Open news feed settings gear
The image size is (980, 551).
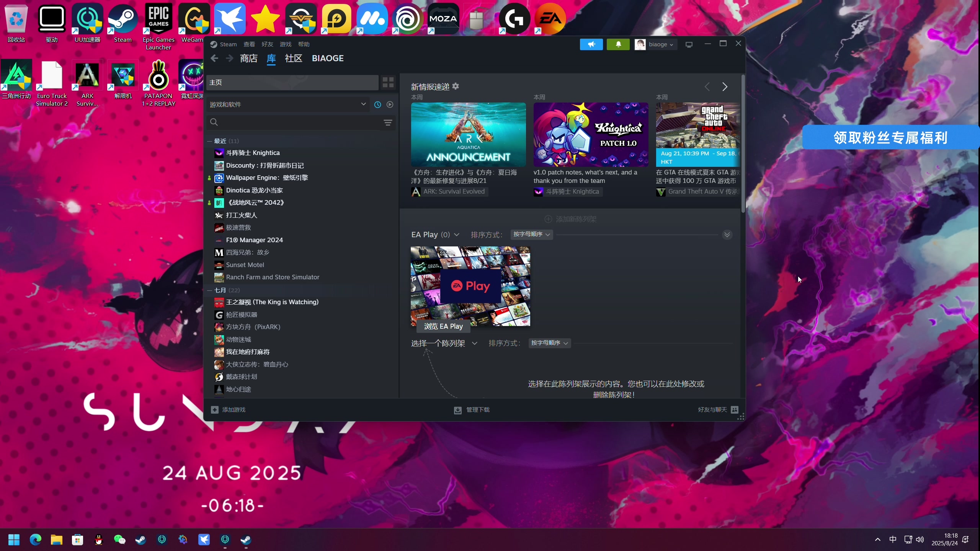pos(455,86)
